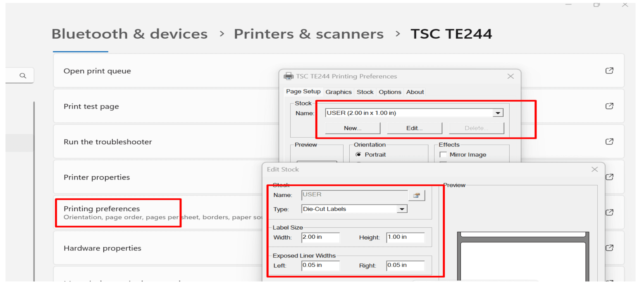The height and width of the screenshot is (287, 644).
Task: Click the TSC TE244 page title
Action: [x=451, y=34]
